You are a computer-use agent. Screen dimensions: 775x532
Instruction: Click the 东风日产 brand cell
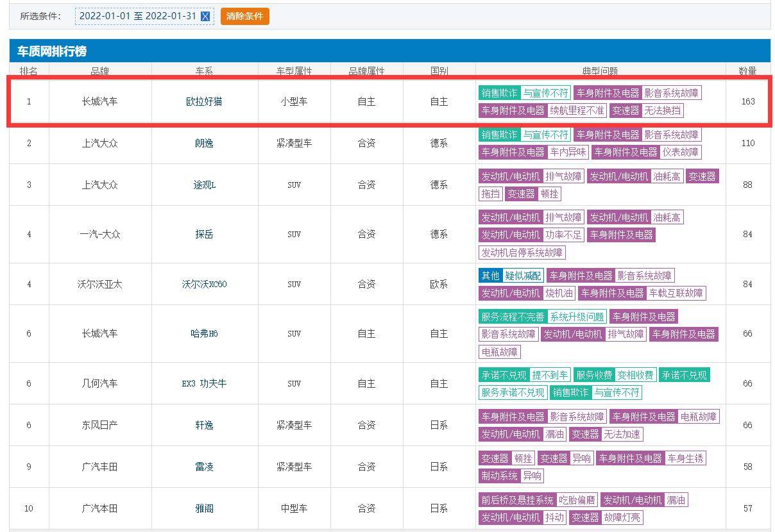click(x=100, y=425)
